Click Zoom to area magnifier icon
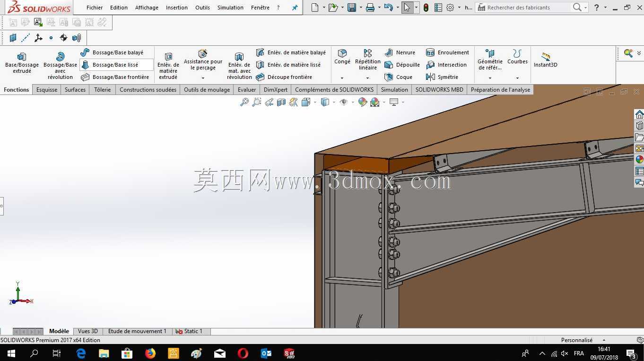 257,102
